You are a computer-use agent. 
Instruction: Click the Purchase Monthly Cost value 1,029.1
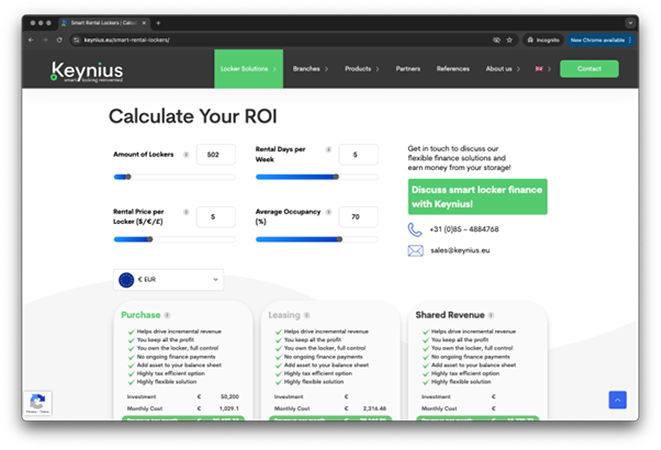point(229,409)
